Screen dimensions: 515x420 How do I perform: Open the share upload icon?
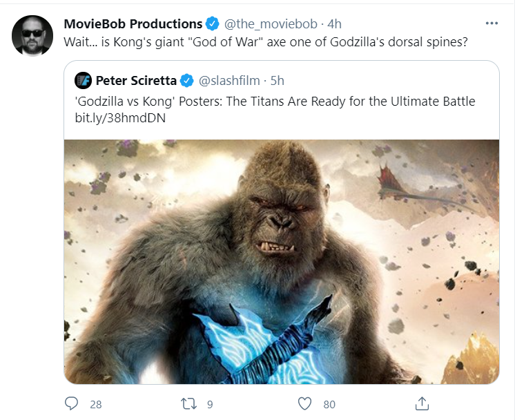(x=422, y=403)
